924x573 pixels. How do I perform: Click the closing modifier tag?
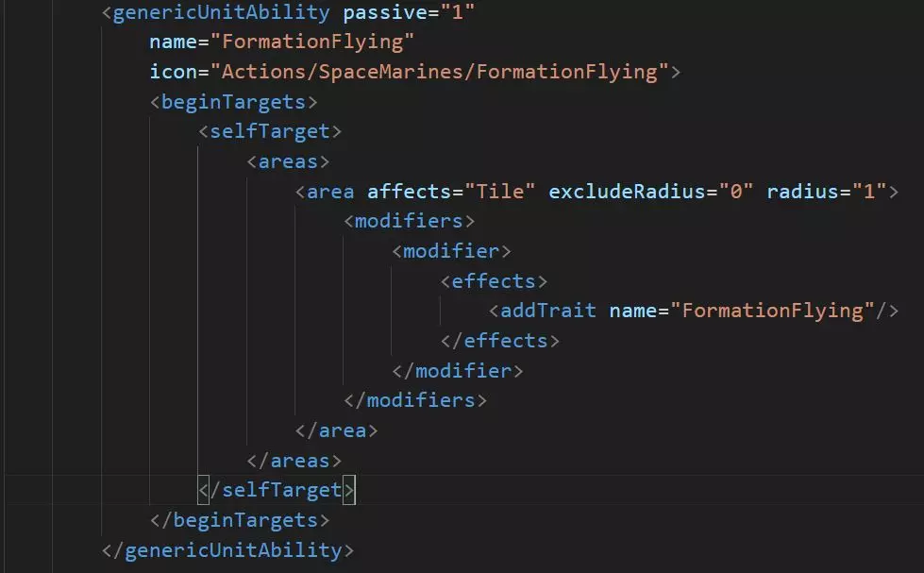click(458, 371)
